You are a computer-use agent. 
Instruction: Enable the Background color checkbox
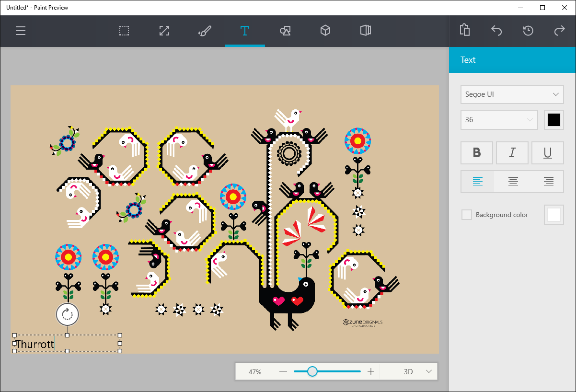(467, 215)
